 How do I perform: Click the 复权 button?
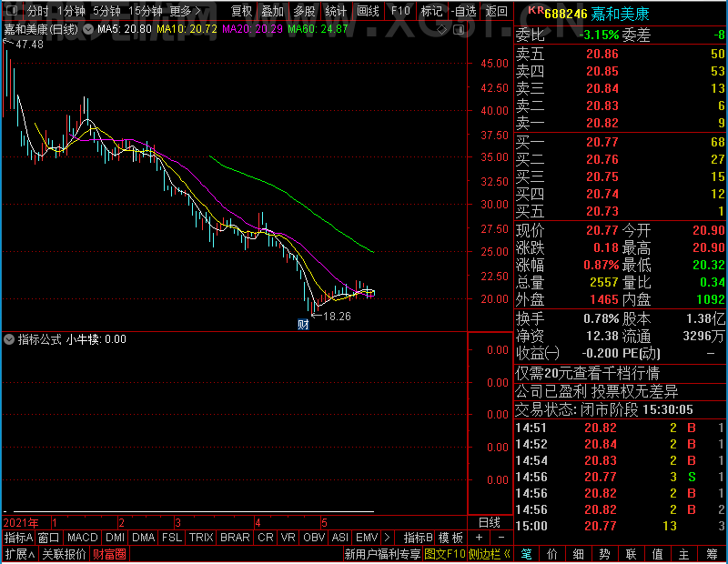241,11
